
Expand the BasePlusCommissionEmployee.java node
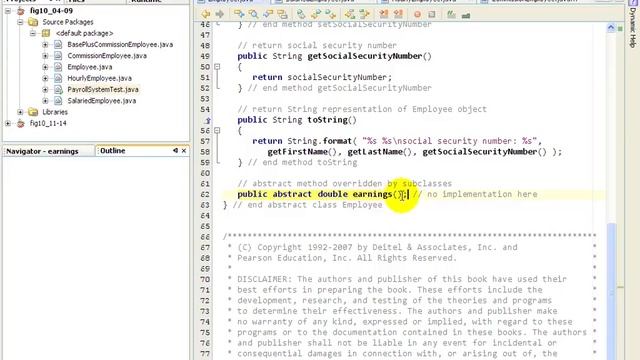click(x=45, y=44)
